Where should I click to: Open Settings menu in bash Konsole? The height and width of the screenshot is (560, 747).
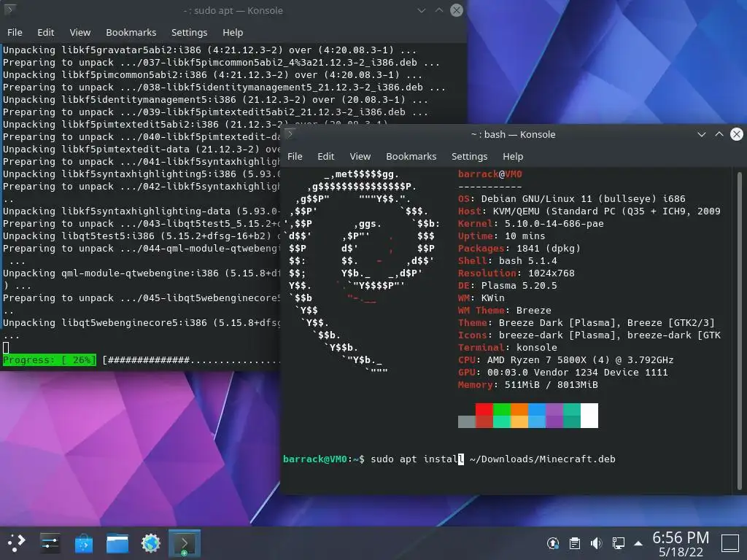point(469,156)
